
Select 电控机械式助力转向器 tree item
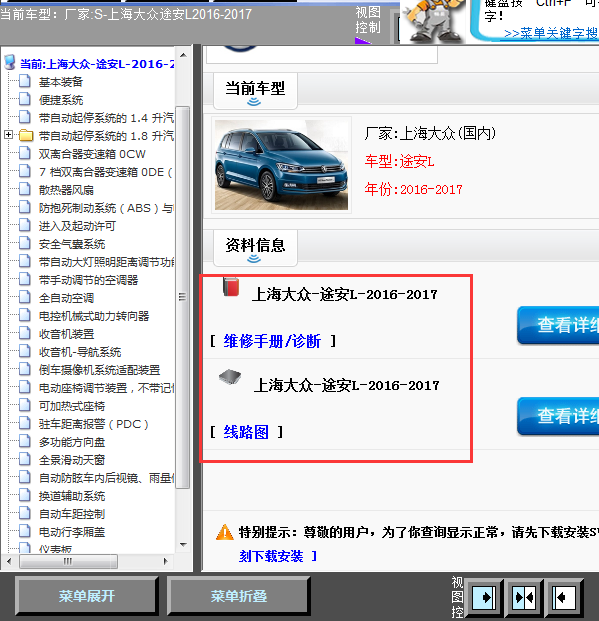[94, 316]
